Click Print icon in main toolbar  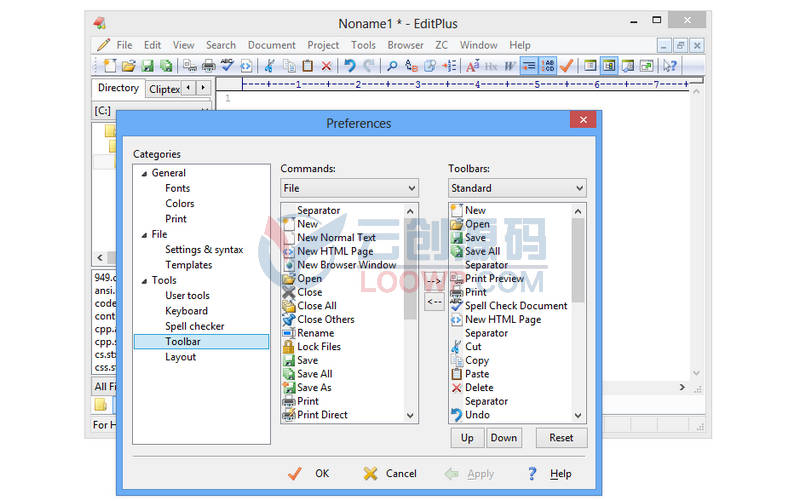[x=209, y=66]
